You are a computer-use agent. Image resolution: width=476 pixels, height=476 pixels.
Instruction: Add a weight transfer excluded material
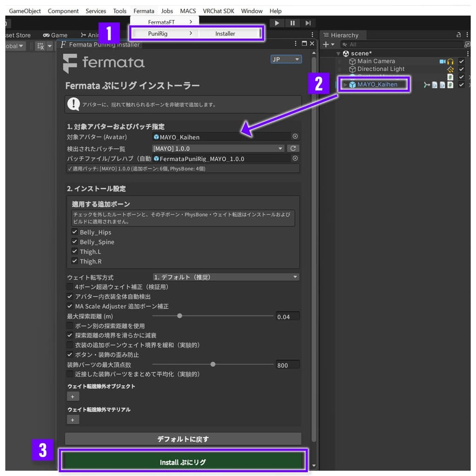tap(73, 420)
